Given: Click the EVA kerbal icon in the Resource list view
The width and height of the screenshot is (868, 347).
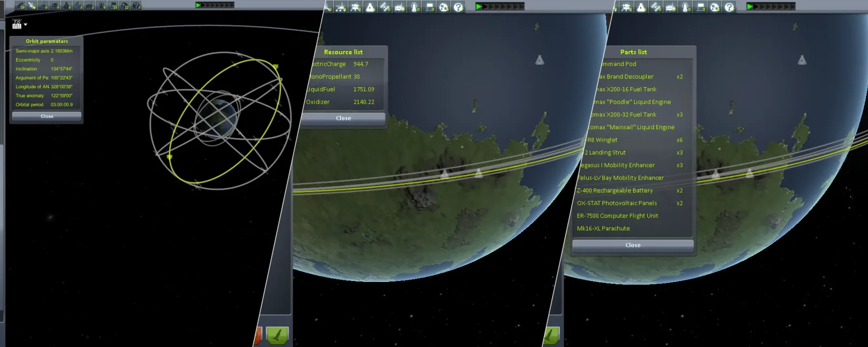Looking at the screenshot, I should 414,7.
